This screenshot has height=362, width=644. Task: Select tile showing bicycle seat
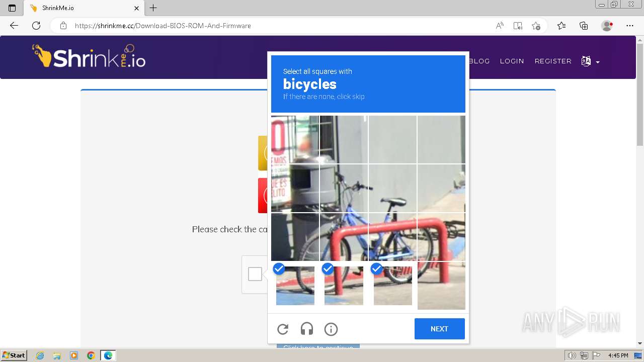pyautogui.click(x=392, y=188)
